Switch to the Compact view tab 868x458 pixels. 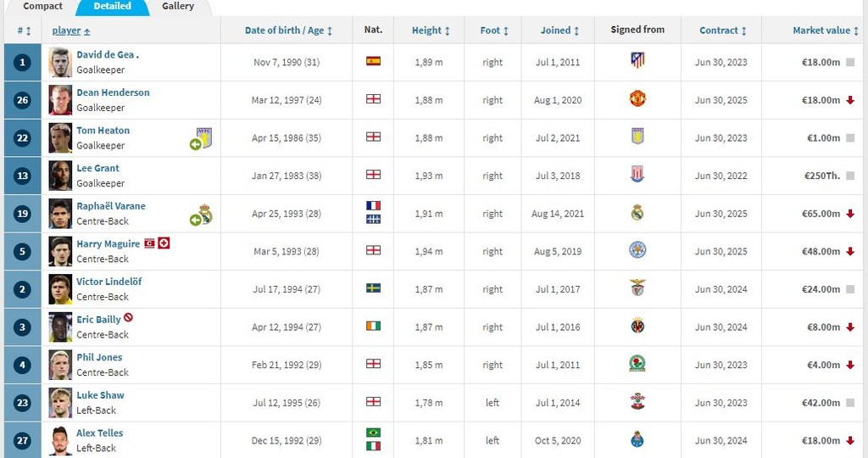coord(42,6)
